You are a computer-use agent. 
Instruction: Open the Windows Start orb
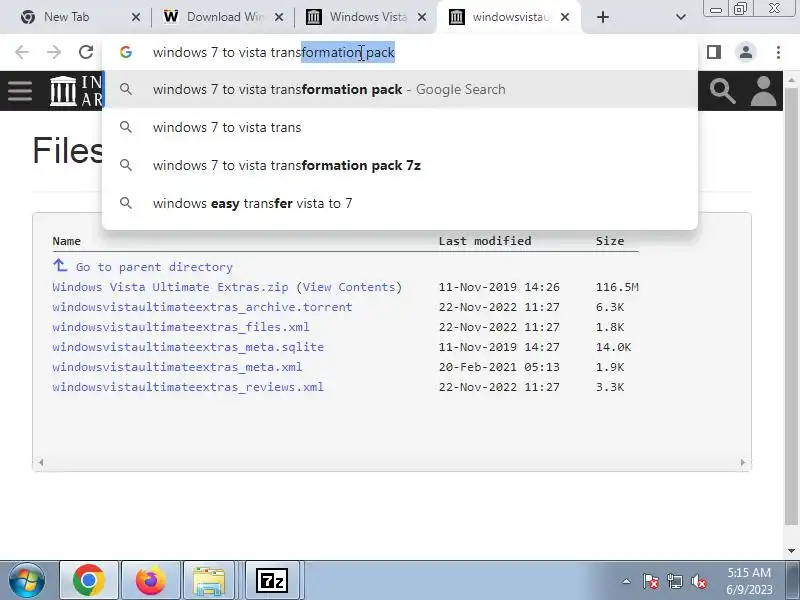pyautogui.click(x=27, y=581)
